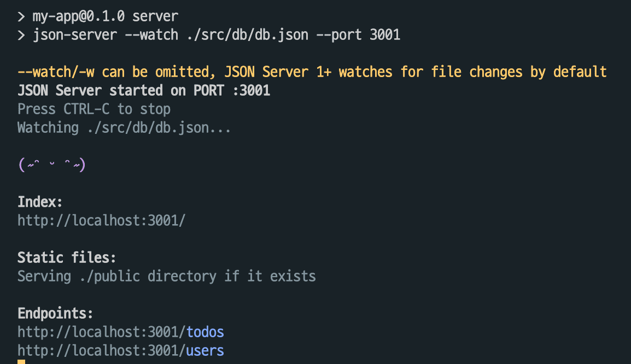
Task: Click the 'Endpoints:' heading
Action: [55, 313]
